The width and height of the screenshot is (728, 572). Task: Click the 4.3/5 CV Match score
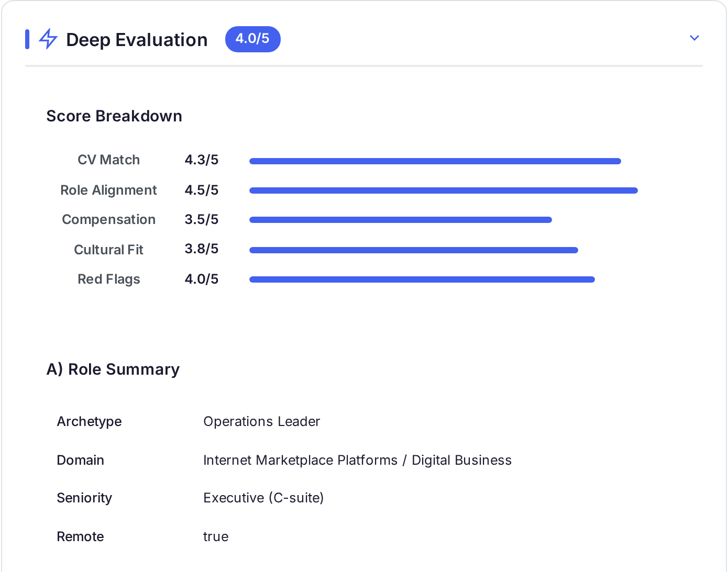[202, 160]
